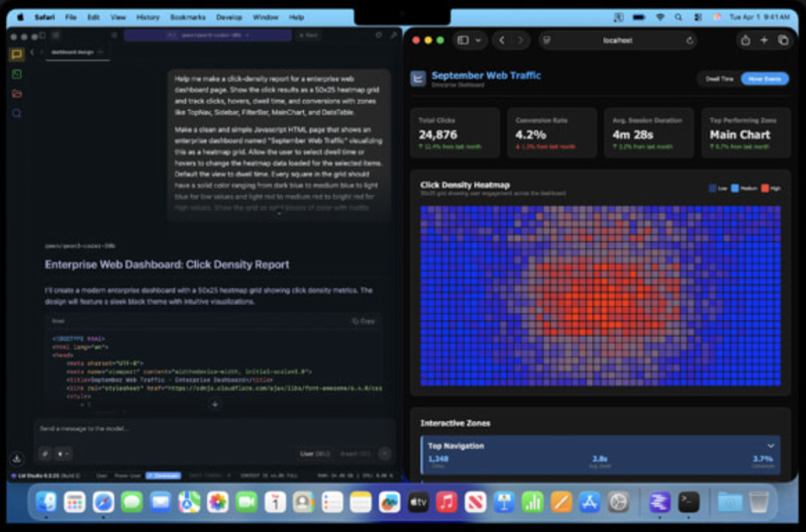This screenshot has height=532, width=806.
Task: Switch heatmap to Dwell Time
Action: tap(719, 78)
